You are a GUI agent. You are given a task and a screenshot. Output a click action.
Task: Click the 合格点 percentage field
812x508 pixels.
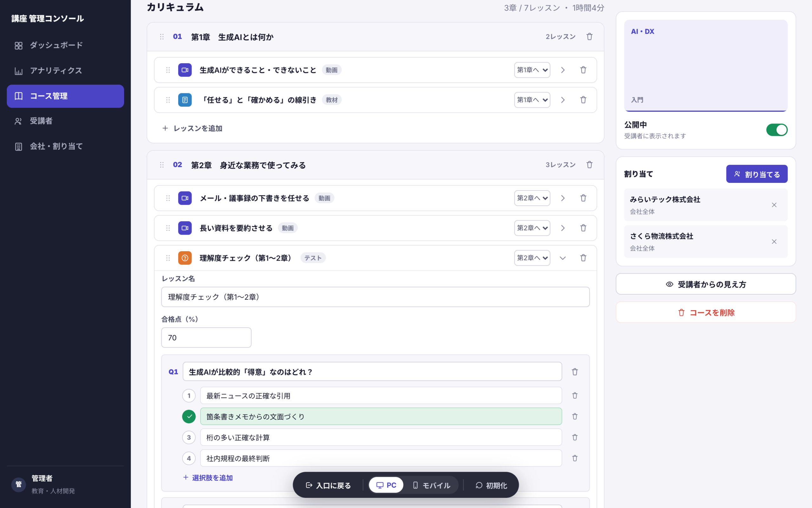click(206, 337)
